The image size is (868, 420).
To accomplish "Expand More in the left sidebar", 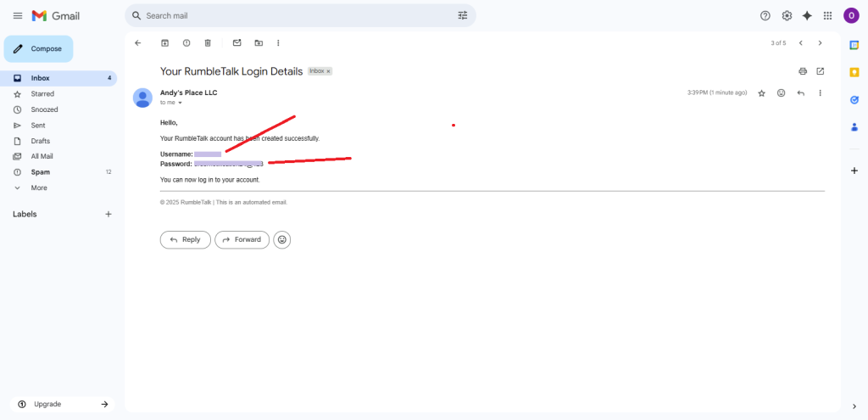I will 39,188.
